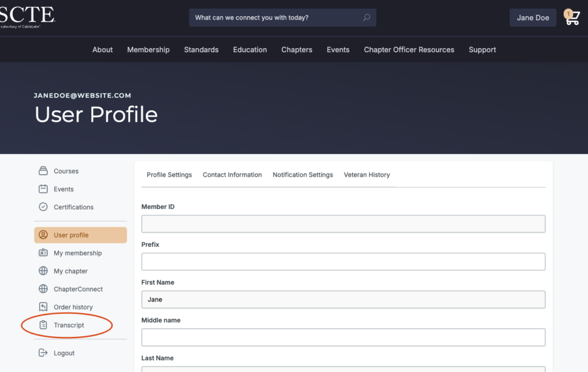Screen dimensions: 588x372
Task: Click the Jane Doe account button
Action: pyautogui.click(x=533, y=18)
